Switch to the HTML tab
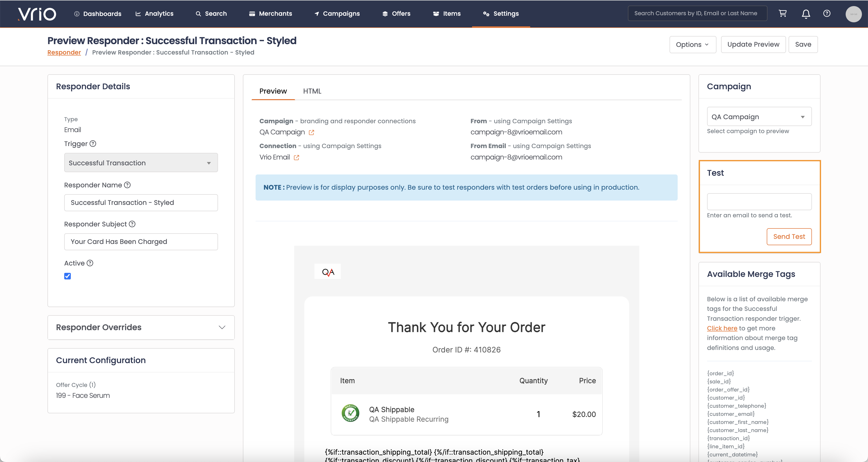The height and width of the screenshot is (462, 868). pyautogui.click(x=312, y=91)
